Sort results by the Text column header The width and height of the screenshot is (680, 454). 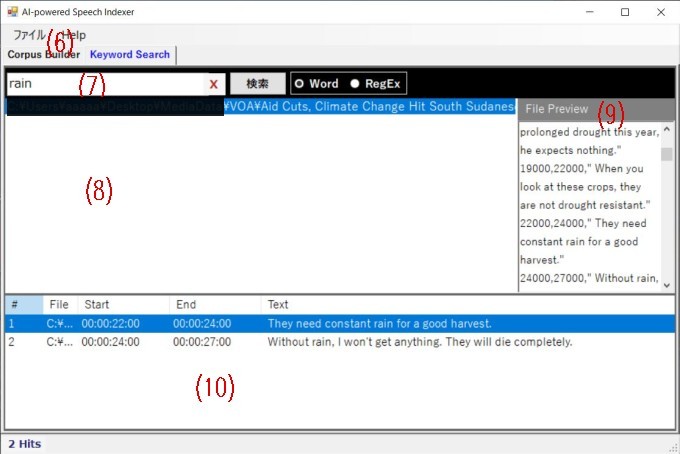coord(468,304)
